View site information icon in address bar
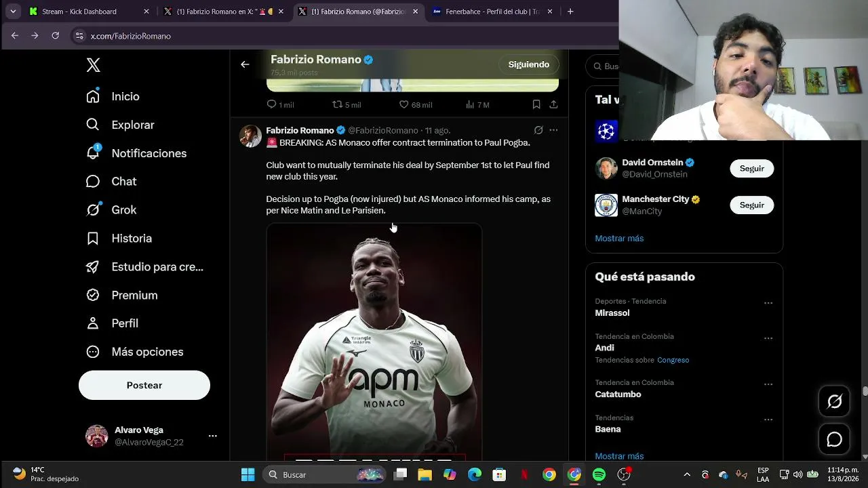 pos(79,36)
